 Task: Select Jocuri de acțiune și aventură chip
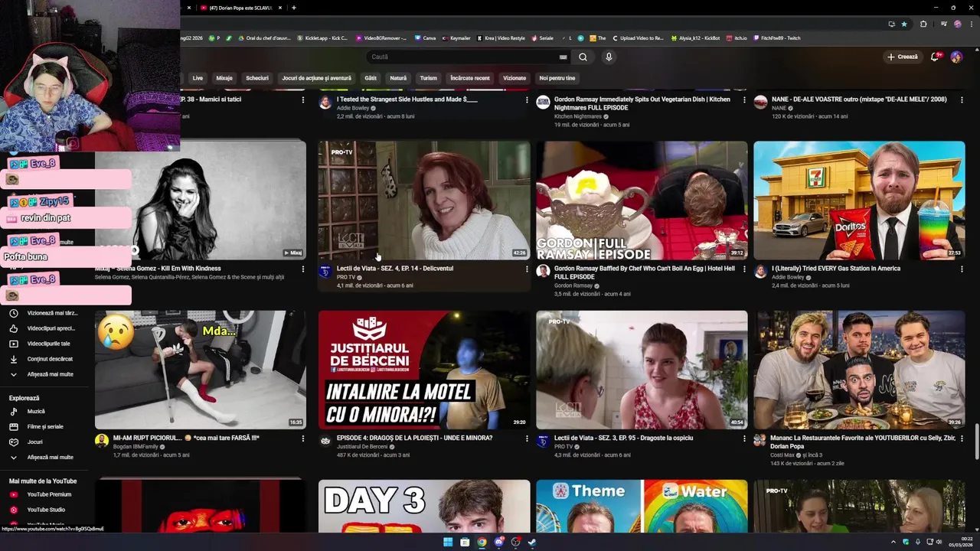click(x=316, y=78)
